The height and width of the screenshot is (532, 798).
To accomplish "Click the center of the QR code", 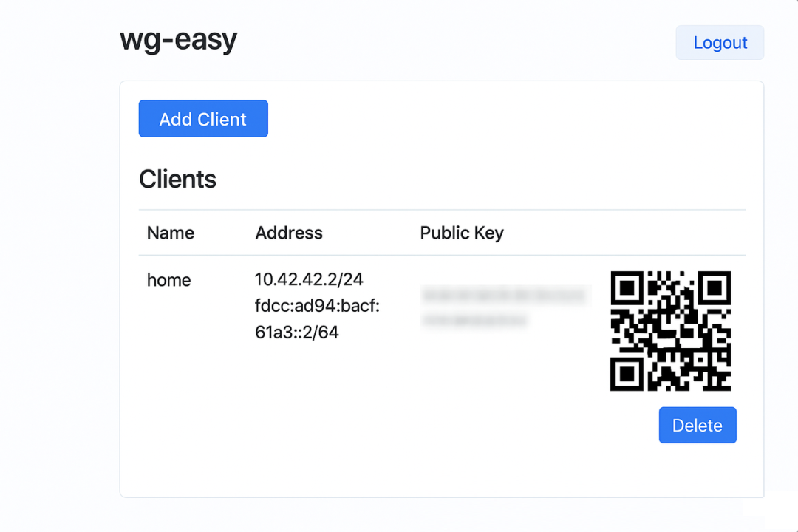I will tap(671, 331).
